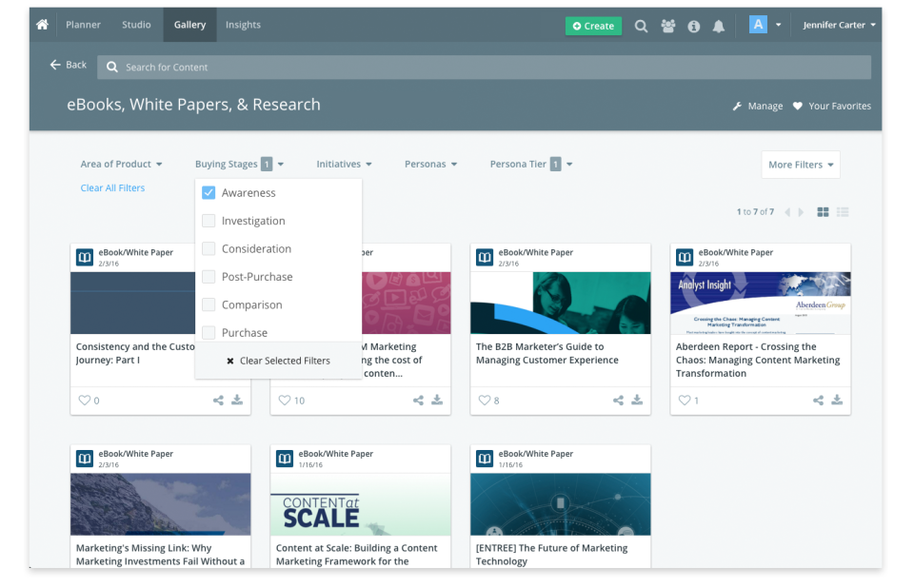
Task: Go Back to previous page
Action: [x=69, y=65]
